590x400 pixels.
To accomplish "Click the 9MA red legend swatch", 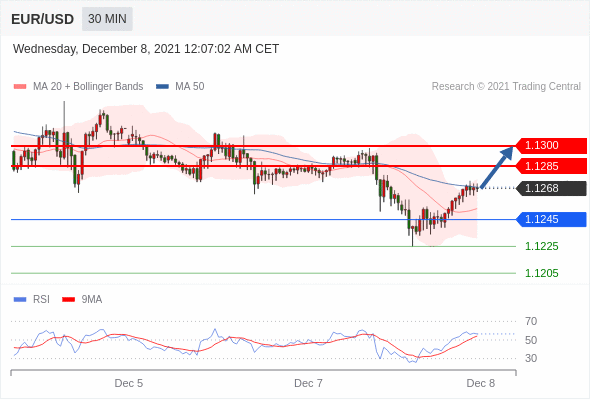I will (x=68, y=300).
